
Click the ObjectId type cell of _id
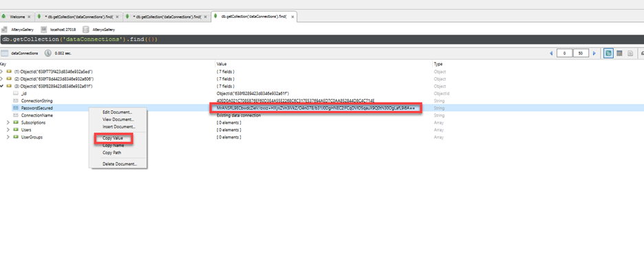(x=442, y=93)
